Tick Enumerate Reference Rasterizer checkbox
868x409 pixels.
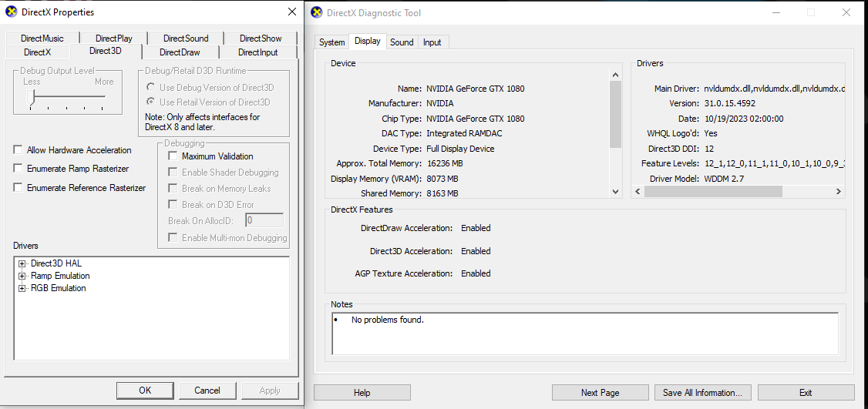click(x=18, y=188)
